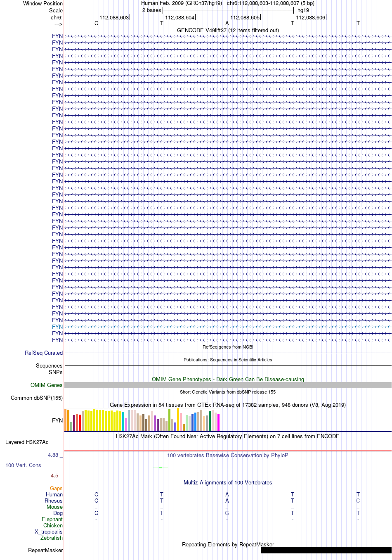The width and height of the screenshot is (392, 560).
Task: Click the C base in the Dog row
Action: coord(97,513)
